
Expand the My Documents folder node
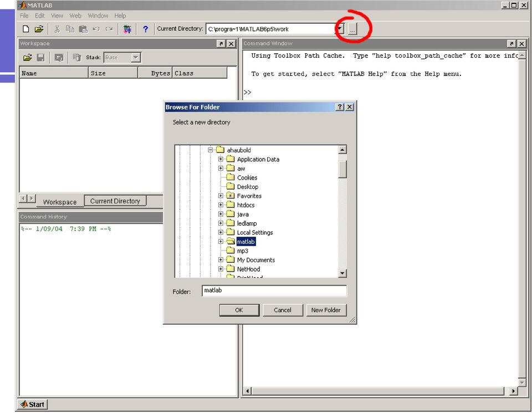coord(221,259)
